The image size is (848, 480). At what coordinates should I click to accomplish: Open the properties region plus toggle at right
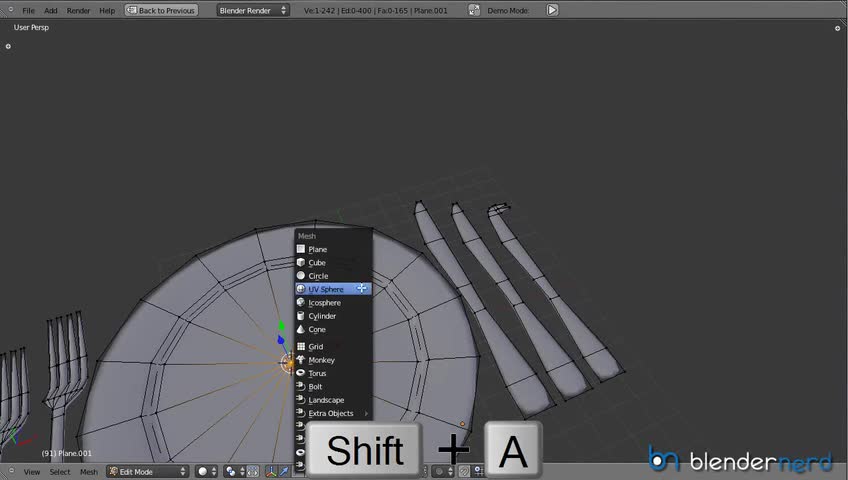click(x=837, y=28)
